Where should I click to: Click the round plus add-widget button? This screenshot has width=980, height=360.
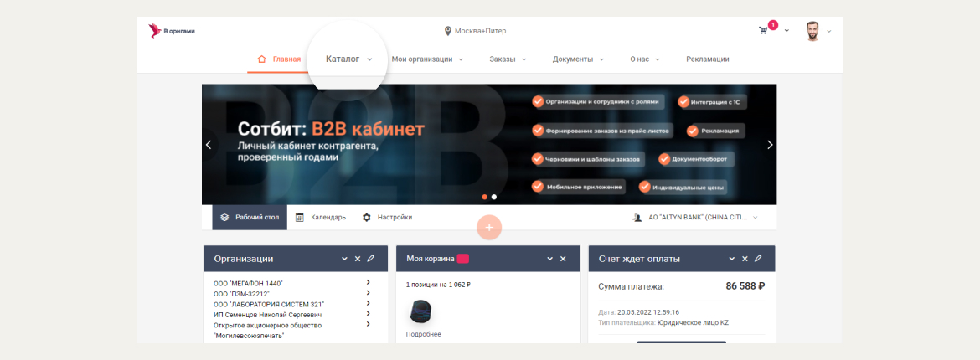489,228
